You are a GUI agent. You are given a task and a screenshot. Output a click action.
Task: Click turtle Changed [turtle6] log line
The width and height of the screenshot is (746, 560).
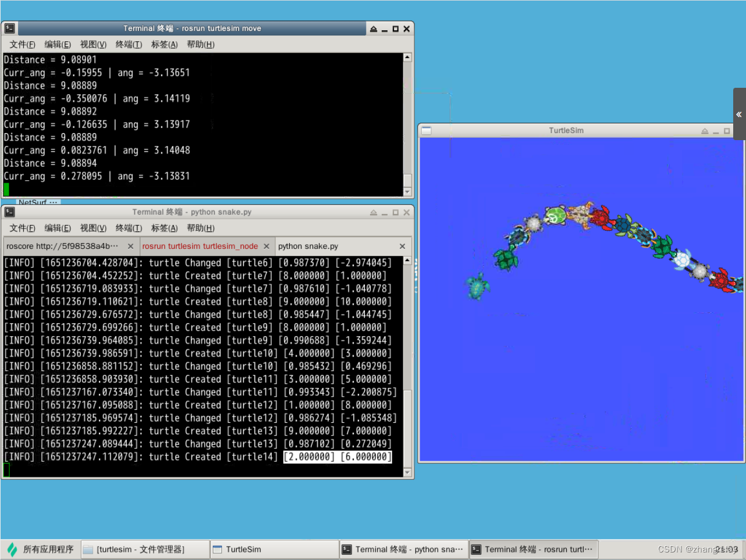tap(198, 263)
